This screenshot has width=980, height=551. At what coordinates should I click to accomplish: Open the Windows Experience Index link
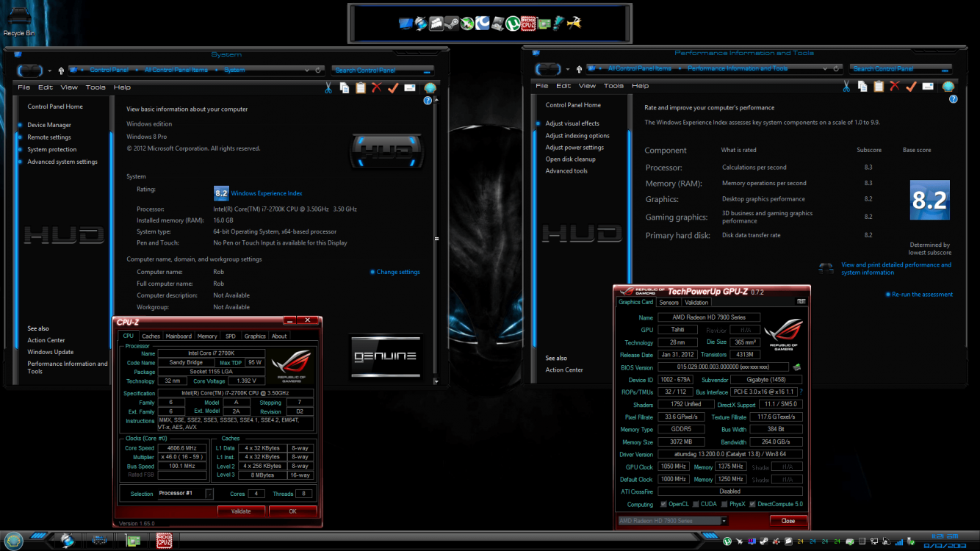click(266, 193)
